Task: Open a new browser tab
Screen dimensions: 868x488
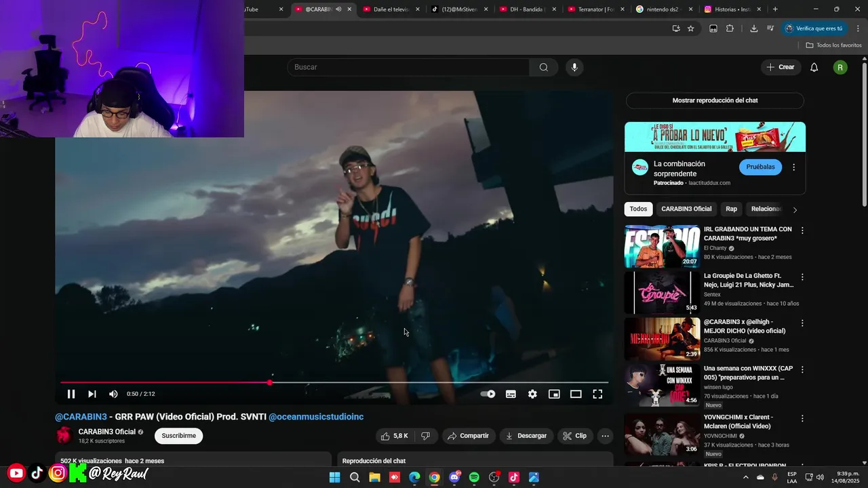Action: tap(775, 9)
